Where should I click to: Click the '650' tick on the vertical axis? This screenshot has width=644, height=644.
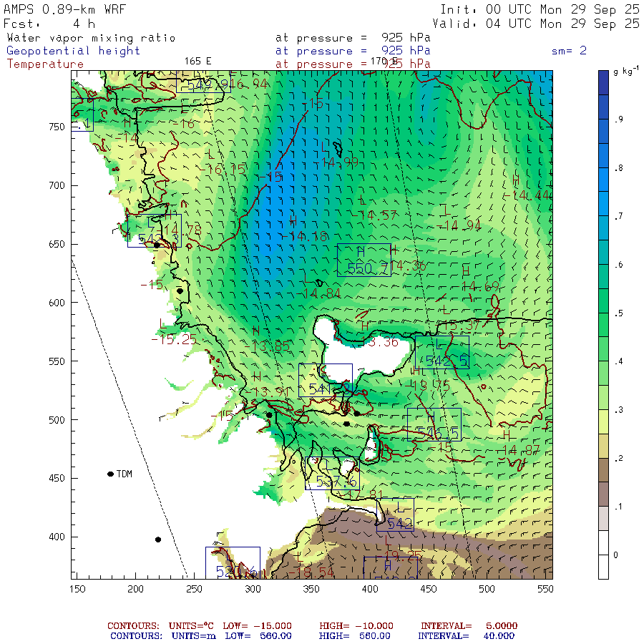pos(57,244)
